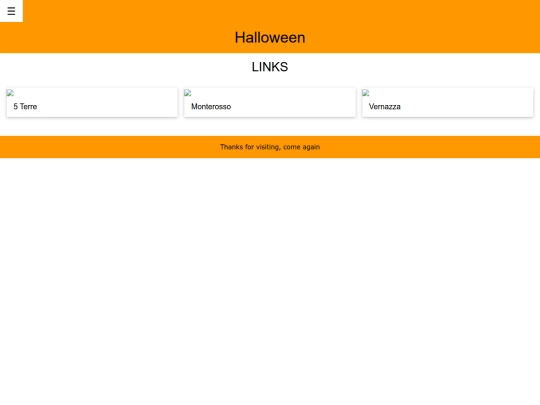Open the 5 Terre link card
This screenshot has height=405, width=540.
coord(92,103)
